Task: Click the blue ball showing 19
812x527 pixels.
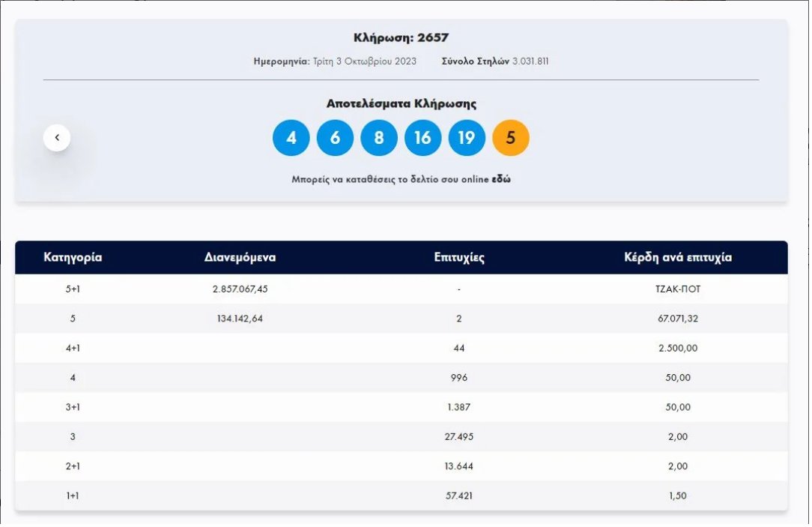Action: (467, 138)
